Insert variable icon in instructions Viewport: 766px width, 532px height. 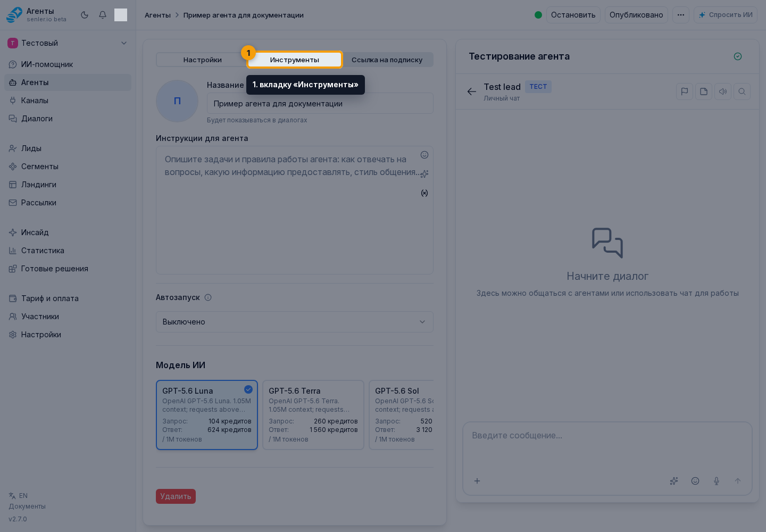(x=424, y=193)
